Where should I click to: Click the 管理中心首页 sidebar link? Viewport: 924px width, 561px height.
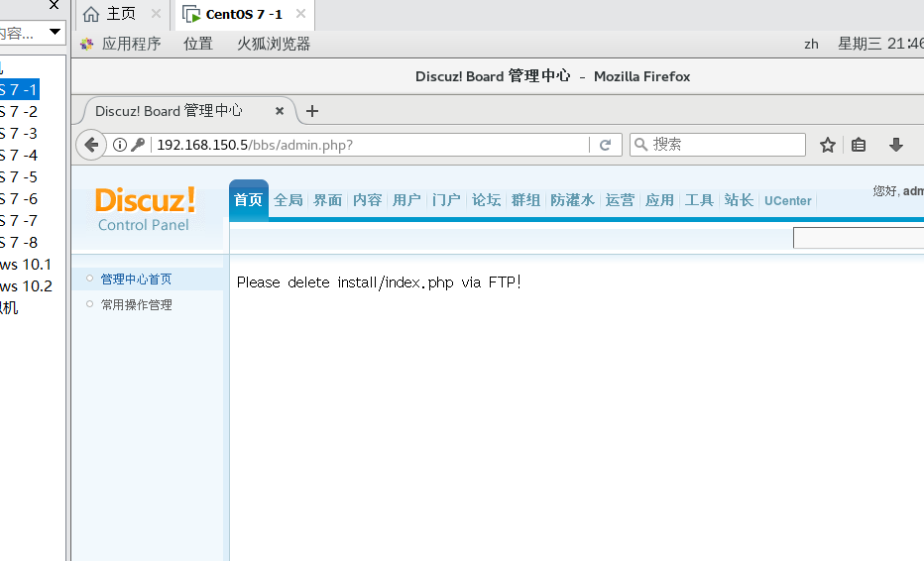coord(136,279)
